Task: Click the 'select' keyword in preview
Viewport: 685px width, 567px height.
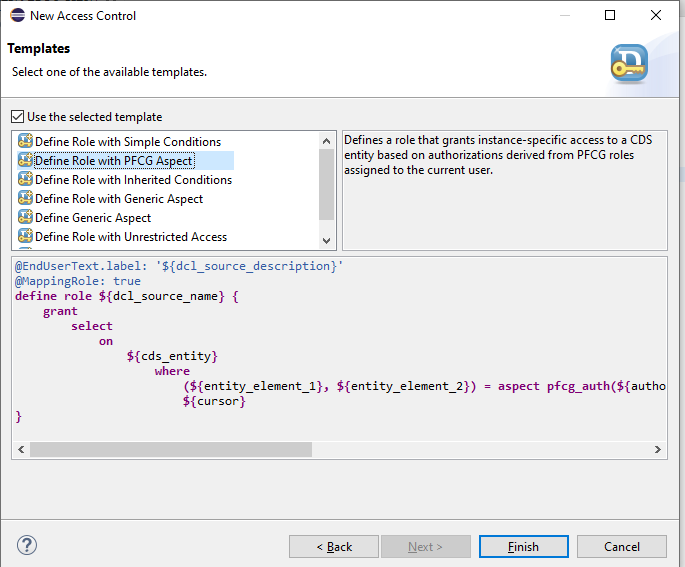Action: click(92, 326)
